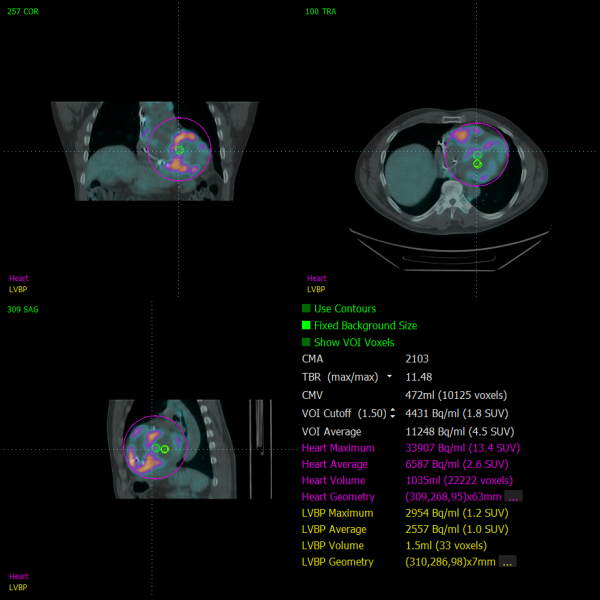This screenshot has width=600, height=600.
Task: Click LVBP Average value 2557 Bq/ml
Action: (457, 529)
